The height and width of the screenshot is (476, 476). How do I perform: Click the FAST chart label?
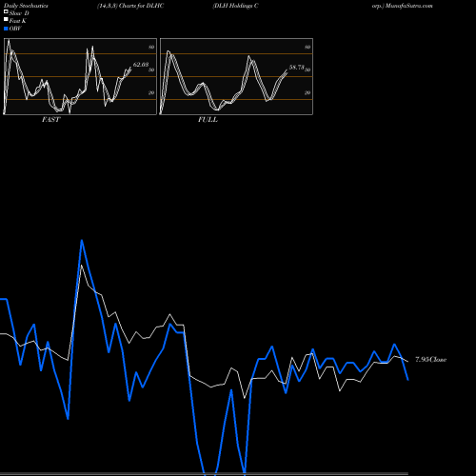[50, 120]
